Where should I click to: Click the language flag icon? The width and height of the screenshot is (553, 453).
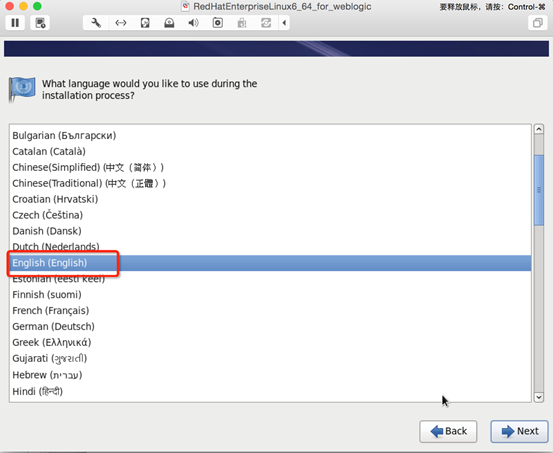pos(22,89)
